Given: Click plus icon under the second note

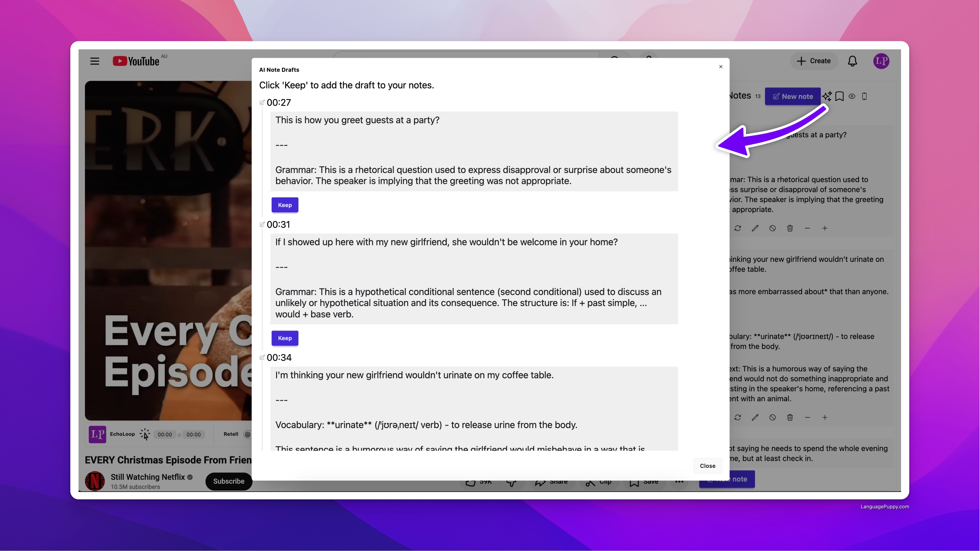Looking at the screenshot, I should tap(824, 417).
